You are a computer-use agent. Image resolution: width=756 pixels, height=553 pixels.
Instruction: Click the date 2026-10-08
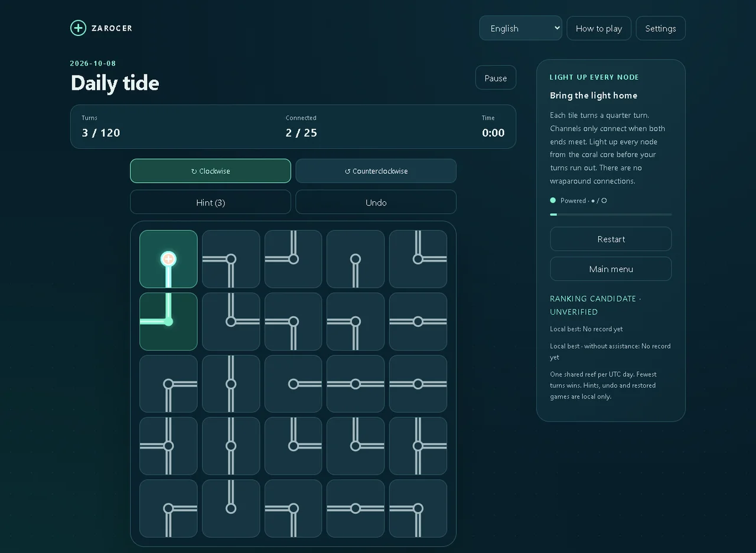point(93,63)
